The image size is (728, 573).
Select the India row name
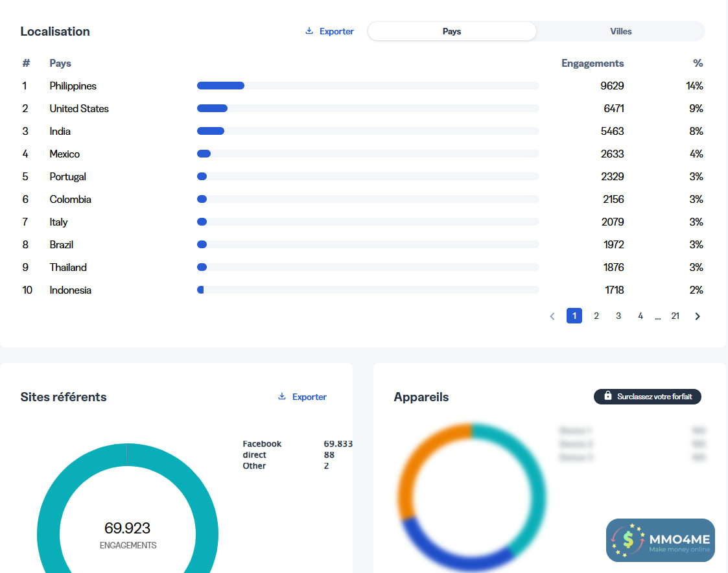[60, 132]
